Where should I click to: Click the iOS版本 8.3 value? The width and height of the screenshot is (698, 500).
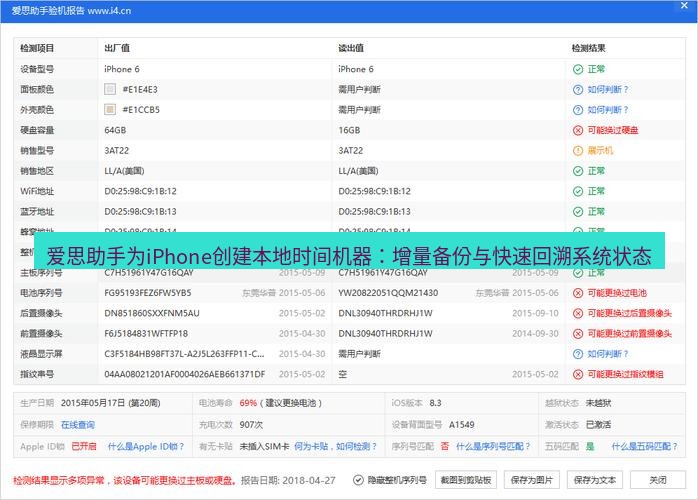435,403
